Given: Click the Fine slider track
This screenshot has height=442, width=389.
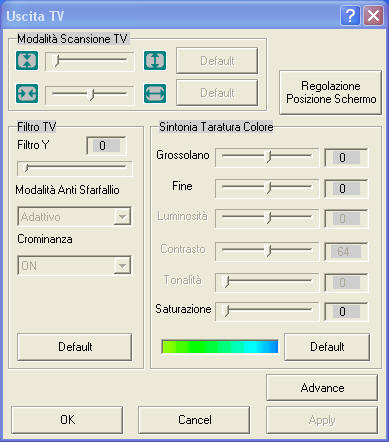Looking at the screenshot, I should [x=267, y=188].
